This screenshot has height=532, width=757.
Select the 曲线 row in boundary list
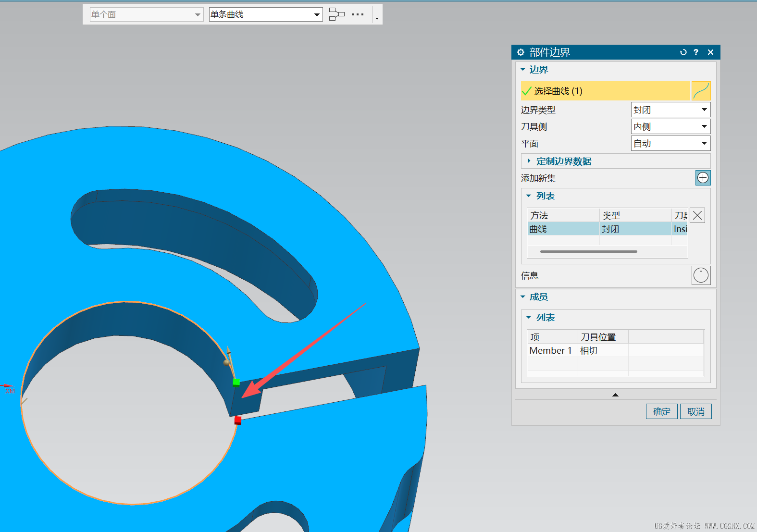click(x=608, y=229)
